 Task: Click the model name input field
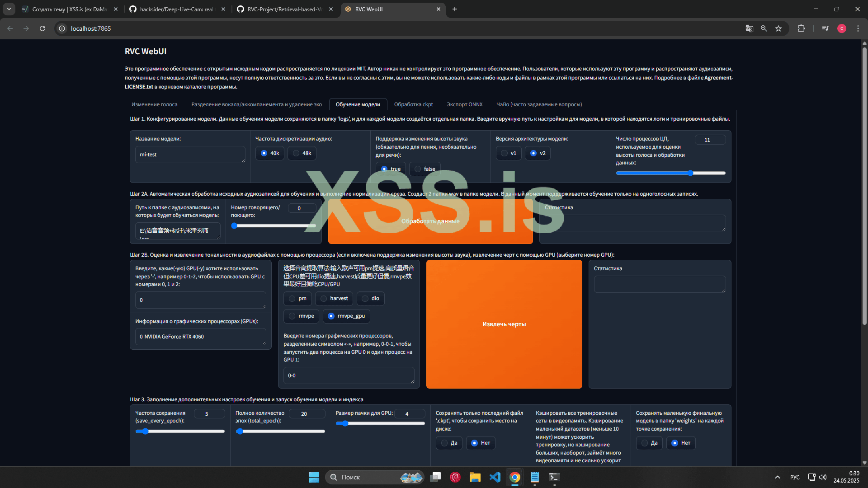pos(190,155)
